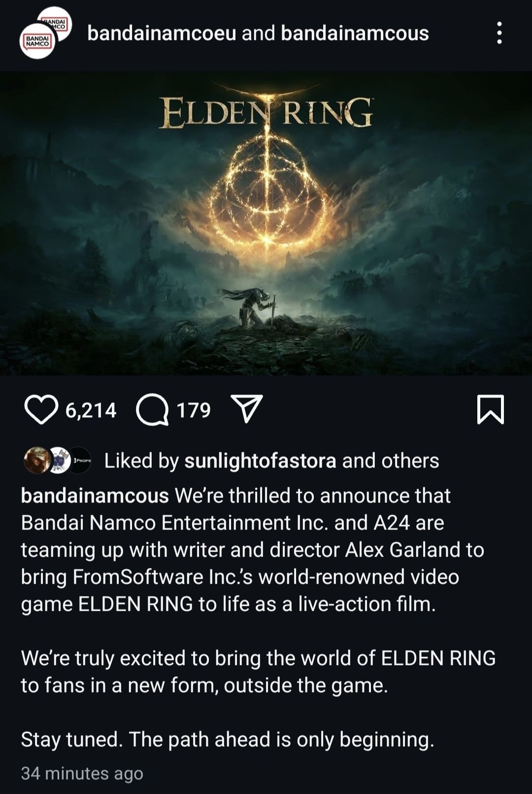Open comments via speech bubble icon
The width and height of the screenshot is (532, 794).
153,410
